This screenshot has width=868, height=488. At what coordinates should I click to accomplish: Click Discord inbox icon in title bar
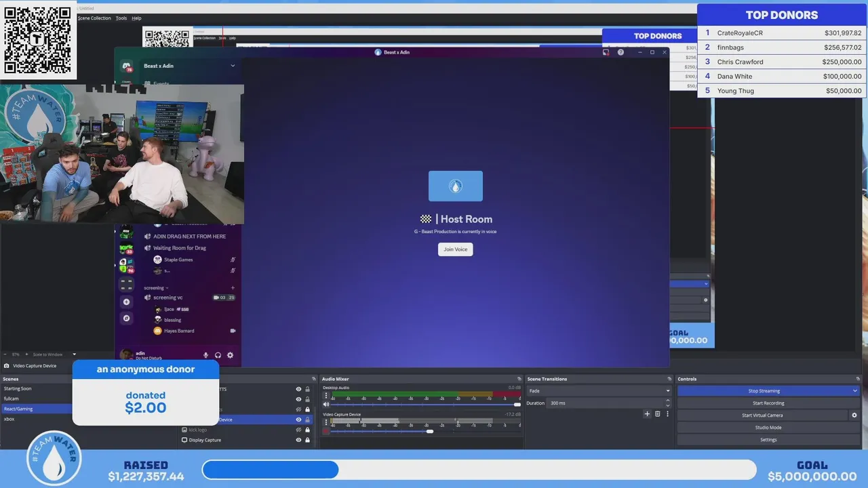606,52
